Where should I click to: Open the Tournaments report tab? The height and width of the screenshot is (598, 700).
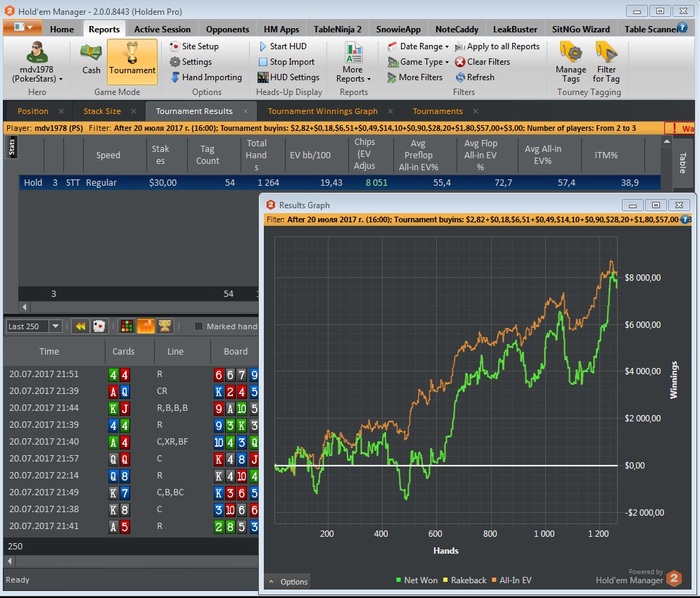(x=438, y=111)
